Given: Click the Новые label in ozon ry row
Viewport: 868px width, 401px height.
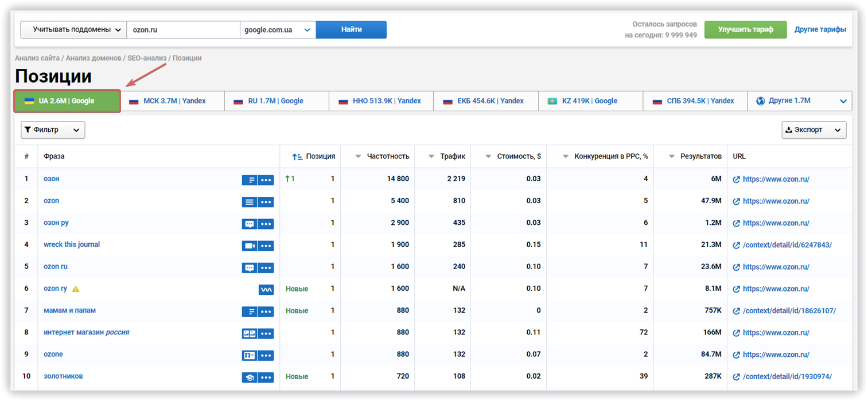Looking at the screenshot, I should pos(297,289).
